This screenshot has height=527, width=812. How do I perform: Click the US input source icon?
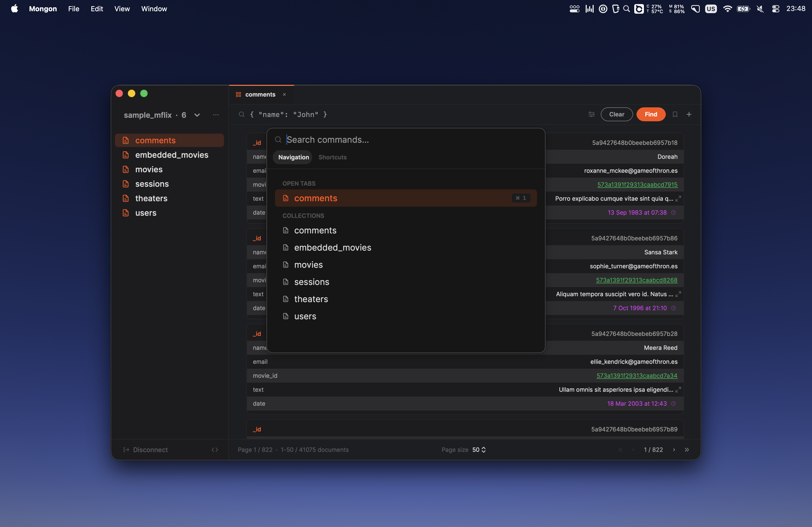click(x=711, y=9)
